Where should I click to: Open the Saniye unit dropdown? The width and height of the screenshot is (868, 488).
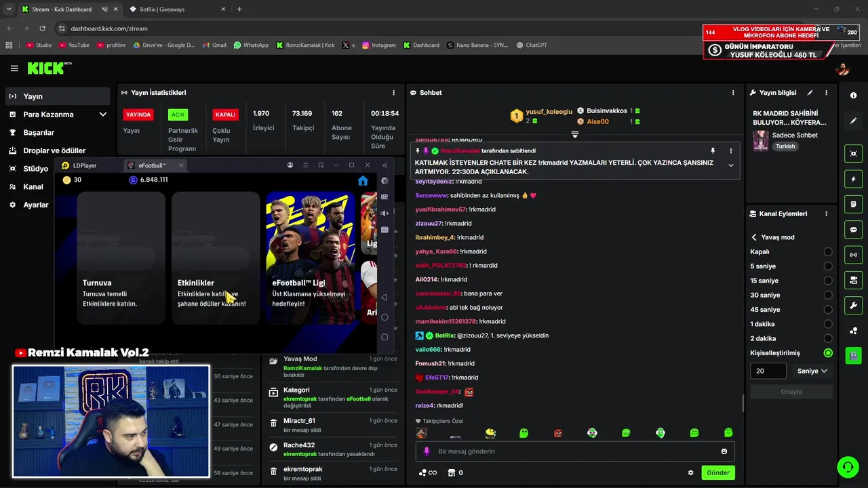[812, 371]
